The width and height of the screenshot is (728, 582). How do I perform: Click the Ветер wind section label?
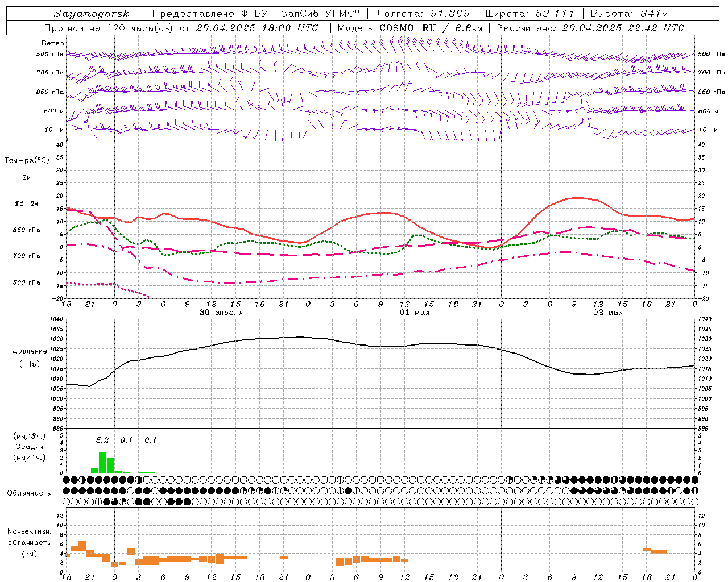coord(53,43)
